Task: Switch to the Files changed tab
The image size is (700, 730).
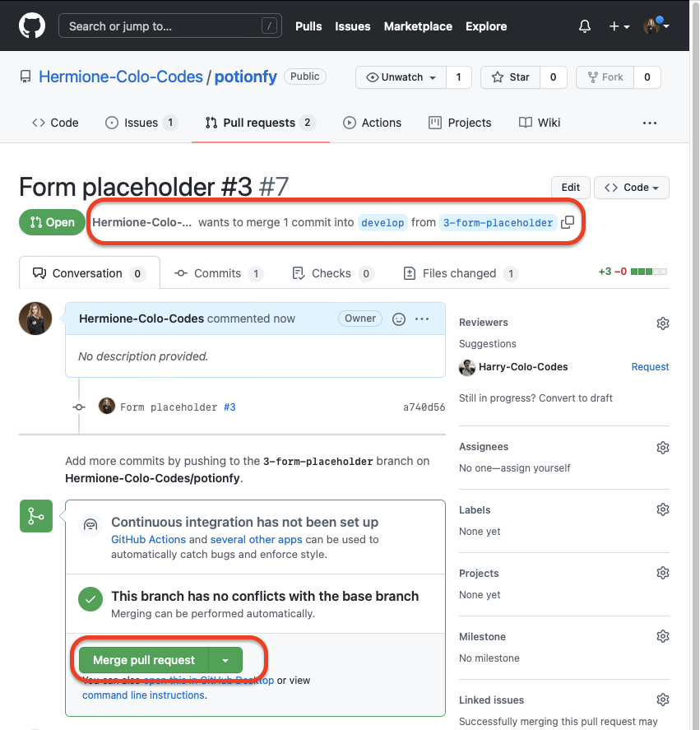Action: [x=459, y=273]
